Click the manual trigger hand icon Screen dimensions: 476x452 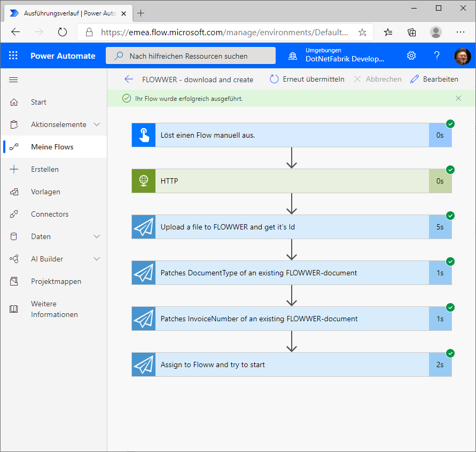(x=144, y=135)
